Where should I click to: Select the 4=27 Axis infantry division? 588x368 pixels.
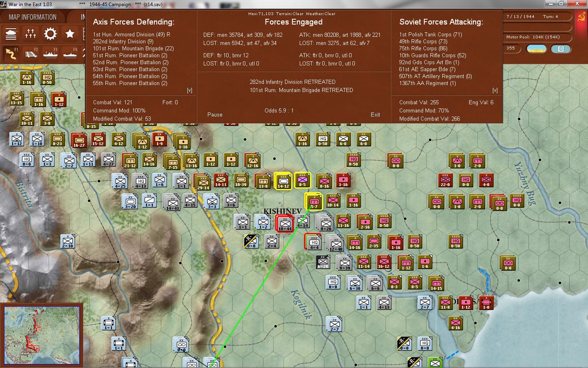pyautogui.click(x=108, y=159)
